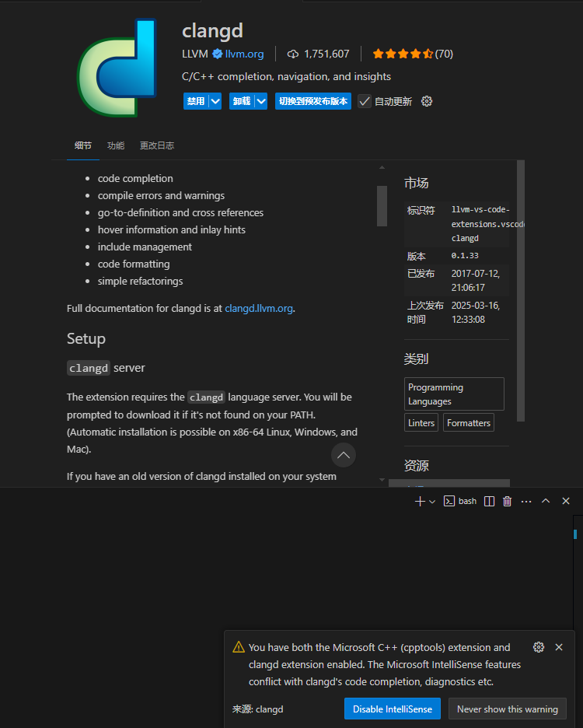Click Disable IntelliSense button

[x=393, y=709]
